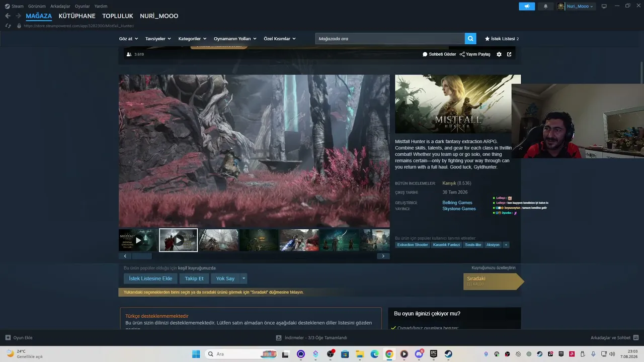Viewport: 644px width, 362px height.
Task: Open the Oyunlar menu
Action: (83, 6)
